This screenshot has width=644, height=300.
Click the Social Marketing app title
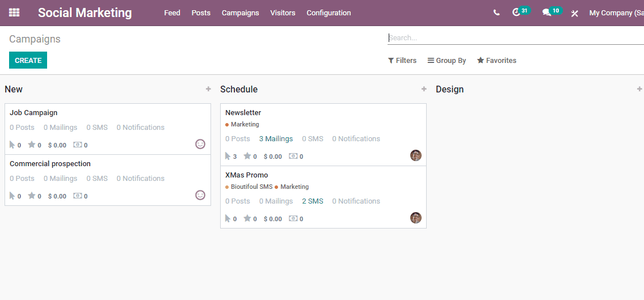[85, 12]
